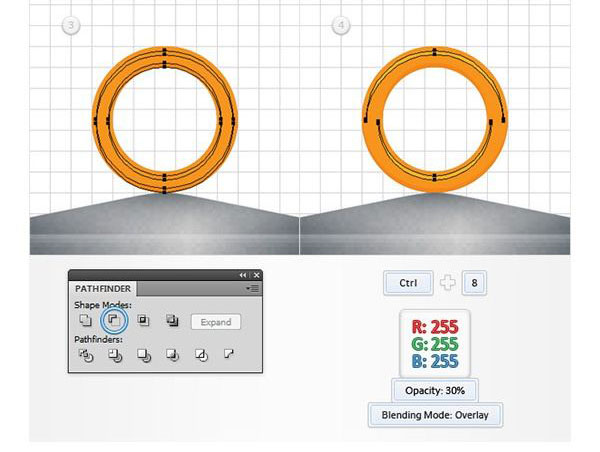The height and width of the screenshot is (452, 600).
Task: Click the Ctrl key label
Action: pyautogui.click(x=408, y=283)
